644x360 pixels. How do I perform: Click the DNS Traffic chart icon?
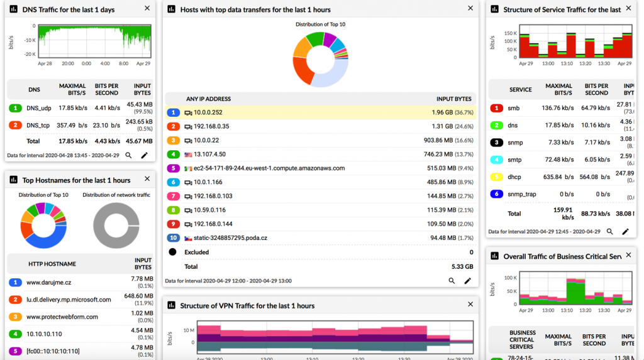point(14,9)
